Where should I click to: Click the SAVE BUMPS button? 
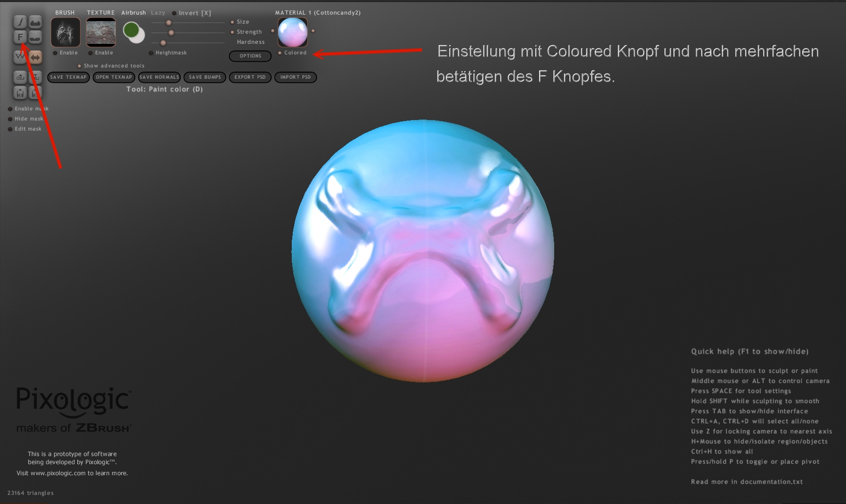coord(205,77)
